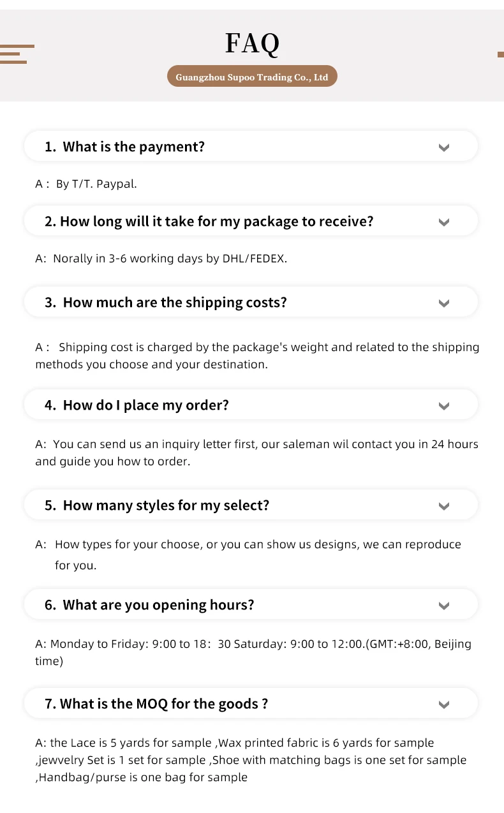Click '7. What is the MOQ for the goods ?'
Screen dimensions: 504x813
pyautogui.click(x=156, y=704)
